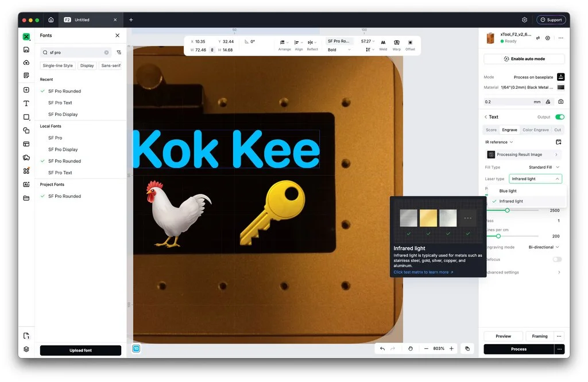588x382 pixels.
Task: Switch to the Score tab
Action: click(491, 130)
